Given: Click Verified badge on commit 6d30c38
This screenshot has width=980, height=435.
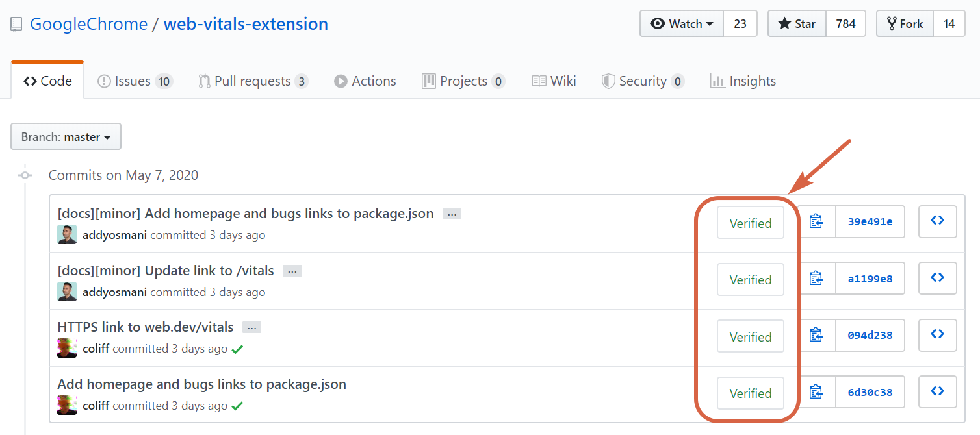Looking at the screenshot, I should (751, 393).
